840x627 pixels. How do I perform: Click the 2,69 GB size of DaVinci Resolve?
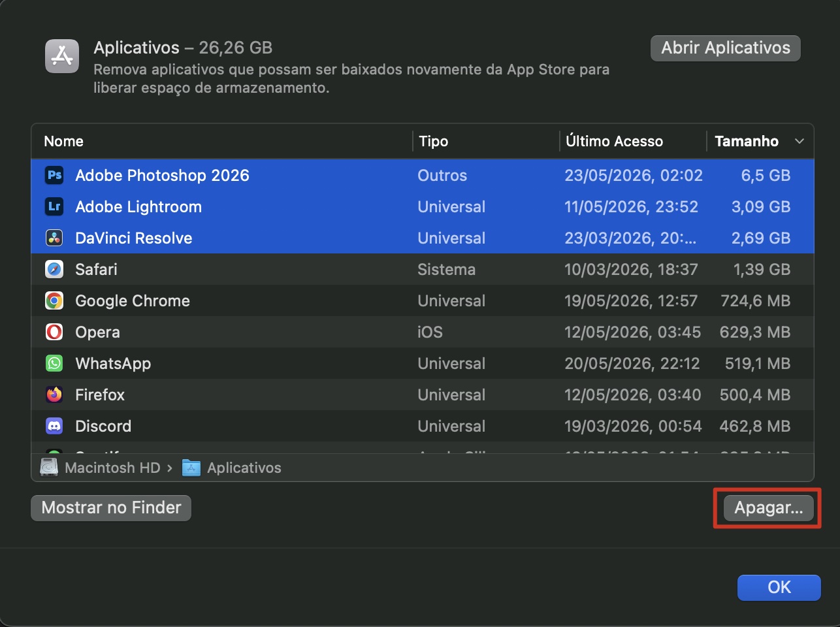(761, 238)
